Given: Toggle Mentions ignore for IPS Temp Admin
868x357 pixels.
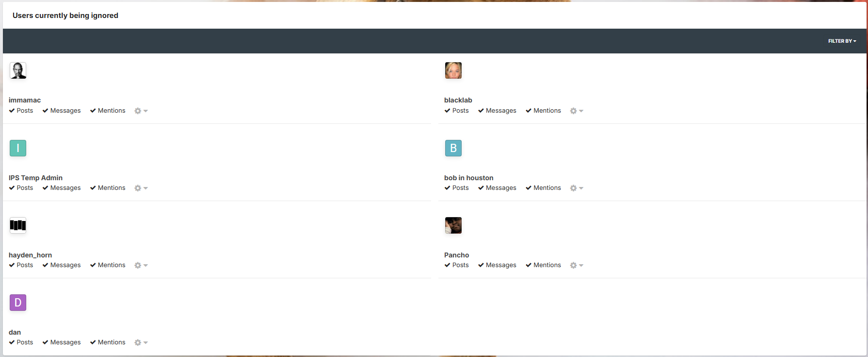Looking at the screenshot, I should pyautogui.click(x=108, y=188).
